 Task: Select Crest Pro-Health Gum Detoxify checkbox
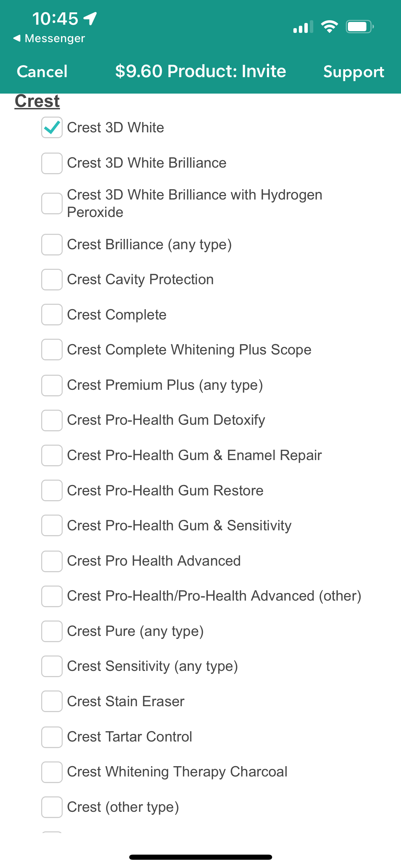(52, 420)
